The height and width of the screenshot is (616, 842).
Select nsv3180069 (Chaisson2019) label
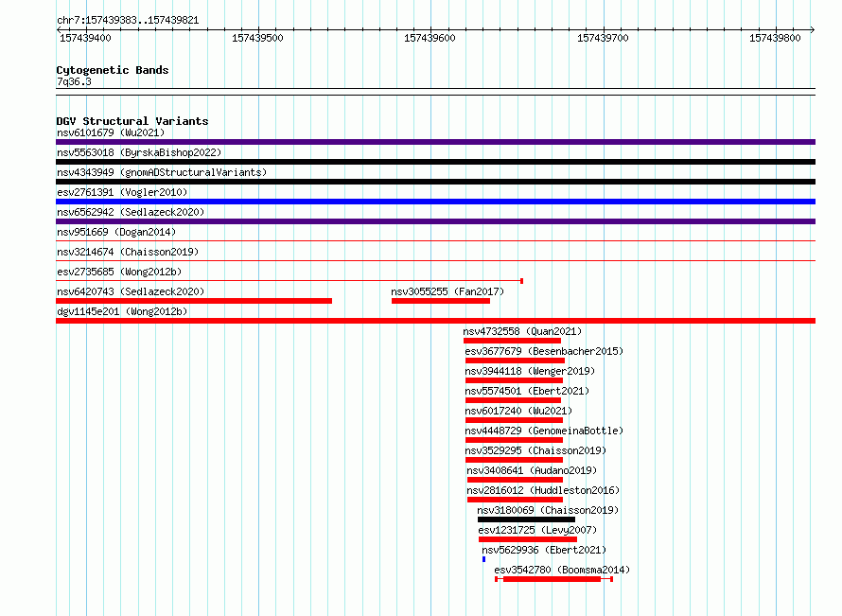(548, 510)
